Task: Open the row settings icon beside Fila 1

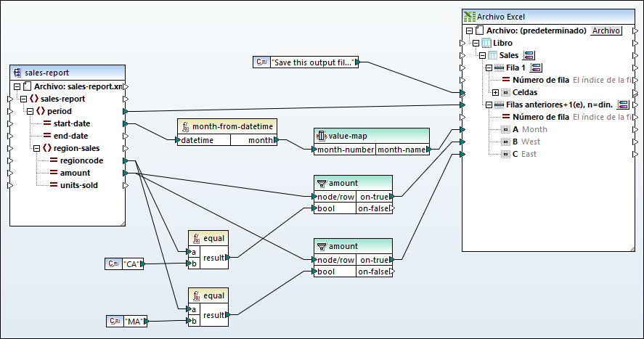Action: [x=536, y=68]
